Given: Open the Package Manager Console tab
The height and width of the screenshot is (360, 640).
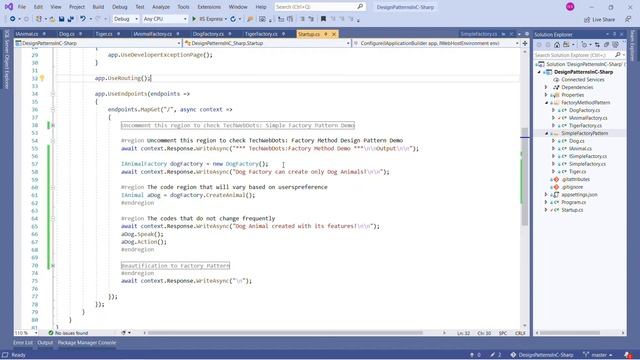Looking at the screenshot, I should click(x=87, y=343).
